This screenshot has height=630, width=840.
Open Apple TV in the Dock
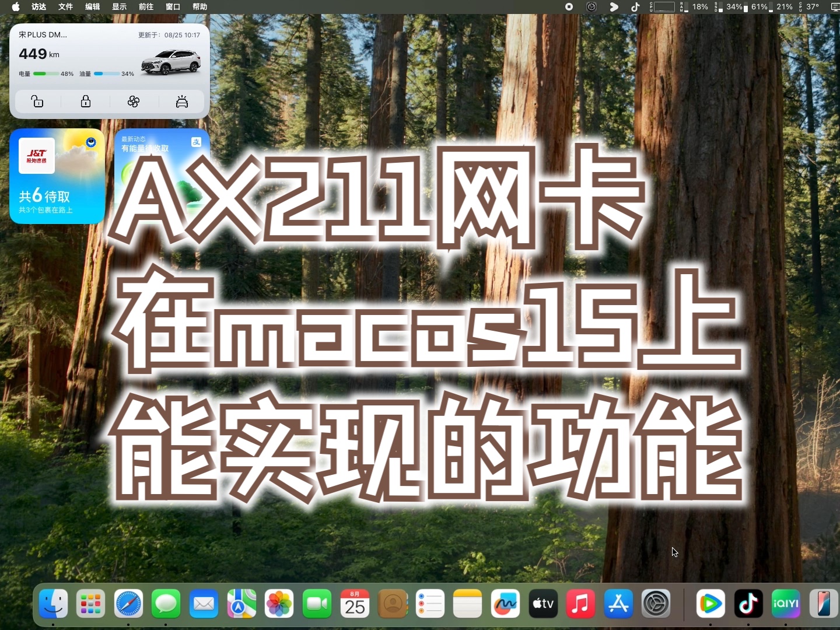click(x=542, y=603)
